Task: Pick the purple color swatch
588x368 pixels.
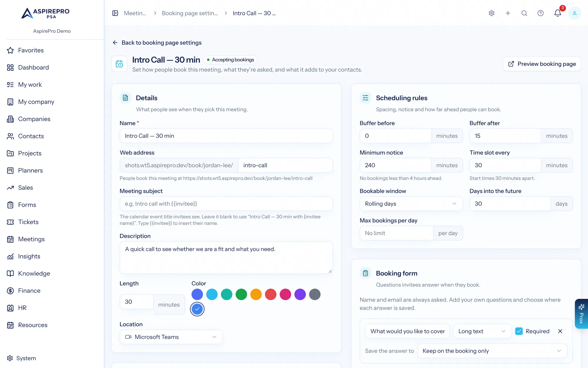Action: pos(300,294)
